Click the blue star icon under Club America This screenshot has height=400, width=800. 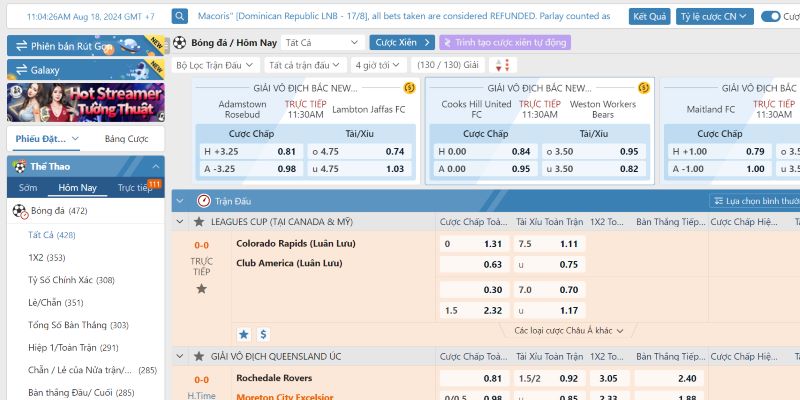tap(243, 334)
